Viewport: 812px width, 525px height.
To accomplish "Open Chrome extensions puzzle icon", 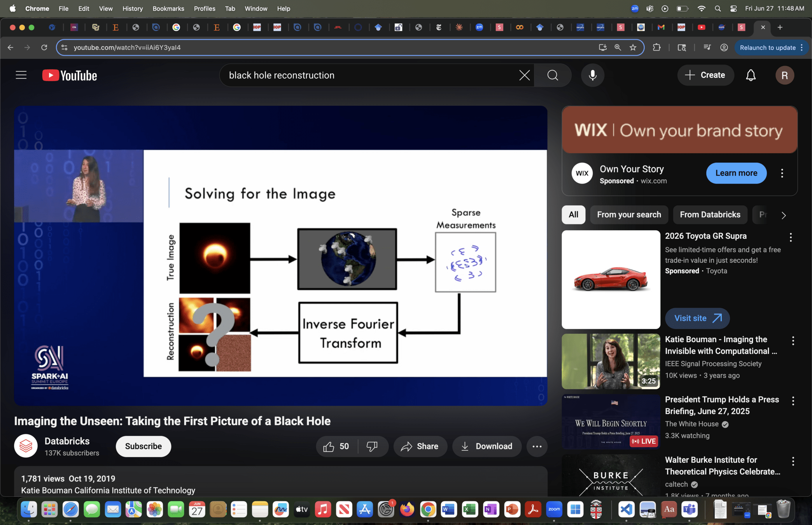I will pyautogui.click(x=656, y=47).
